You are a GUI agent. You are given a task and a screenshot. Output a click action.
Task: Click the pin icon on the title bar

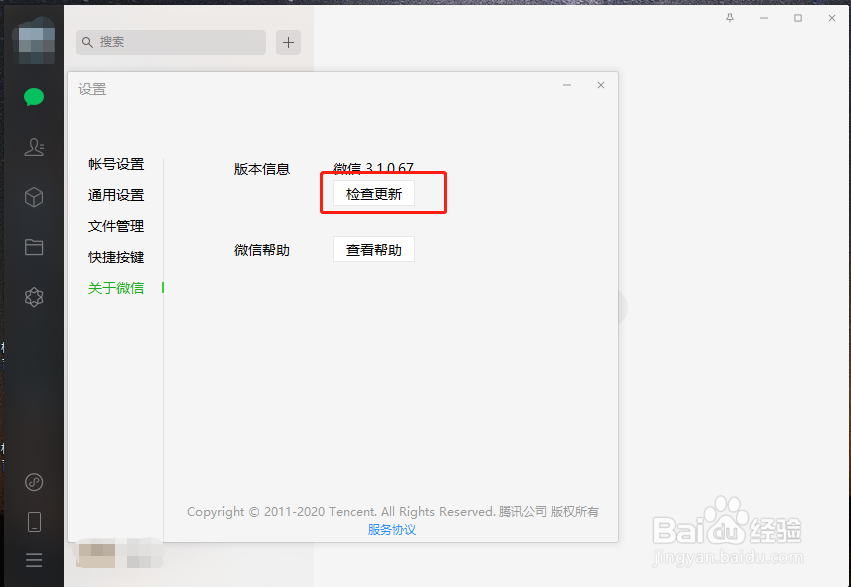click(729, 18)
